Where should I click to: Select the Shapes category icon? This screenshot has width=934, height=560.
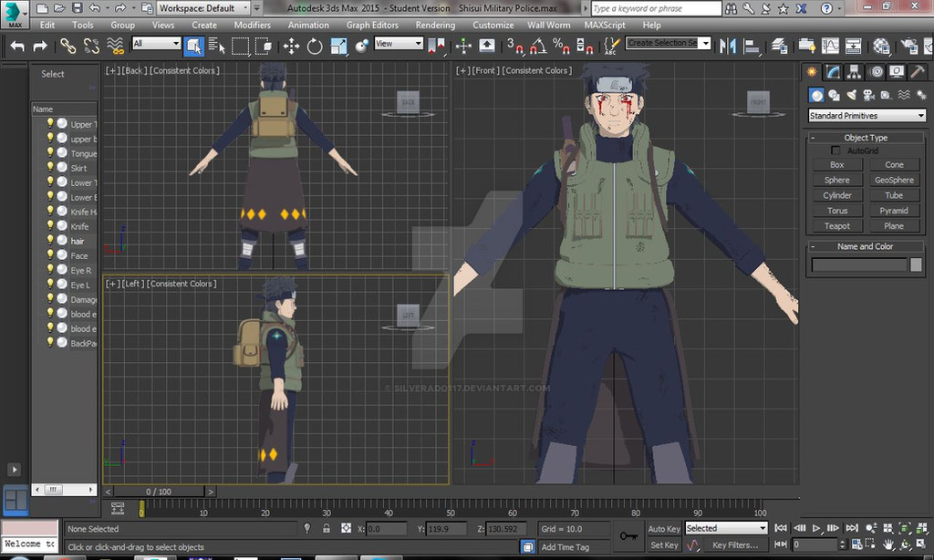pyautogui.click(x=834, y=95)
